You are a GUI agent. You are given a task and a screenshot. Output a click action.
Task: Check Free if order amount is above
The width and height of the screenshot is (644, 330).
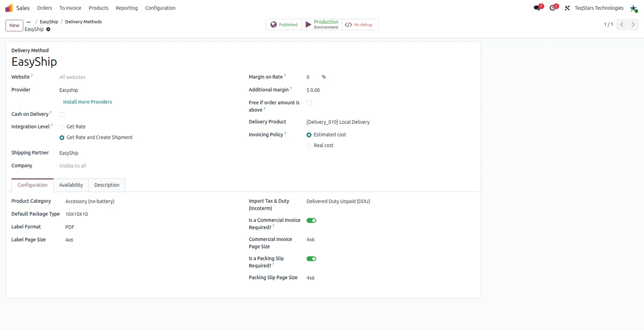(x=309, y=103)
